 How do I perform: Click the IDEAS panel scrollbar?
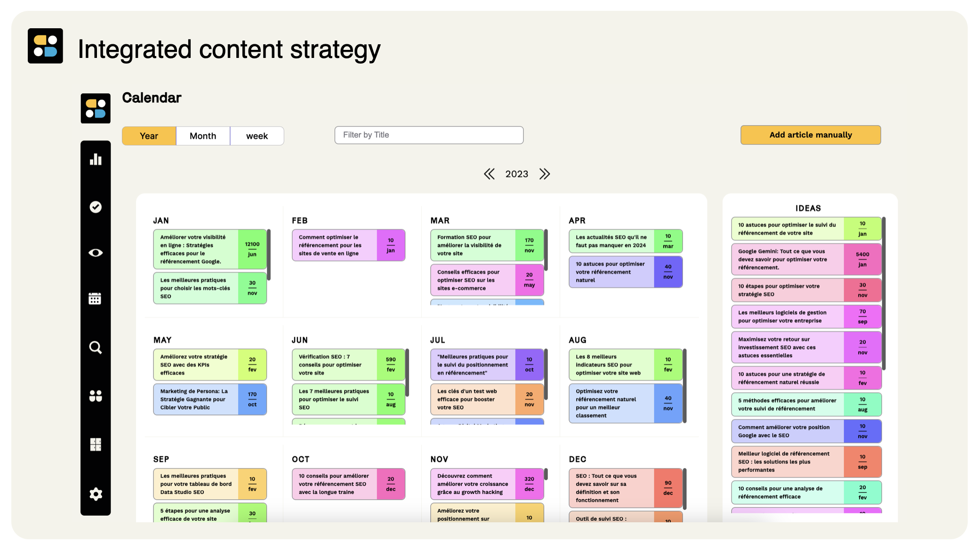click(x=884, y=293)
